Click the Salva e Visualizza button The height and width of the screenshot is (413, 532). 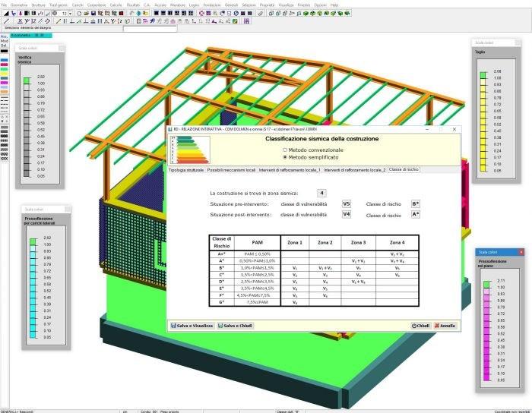[192, 326]
